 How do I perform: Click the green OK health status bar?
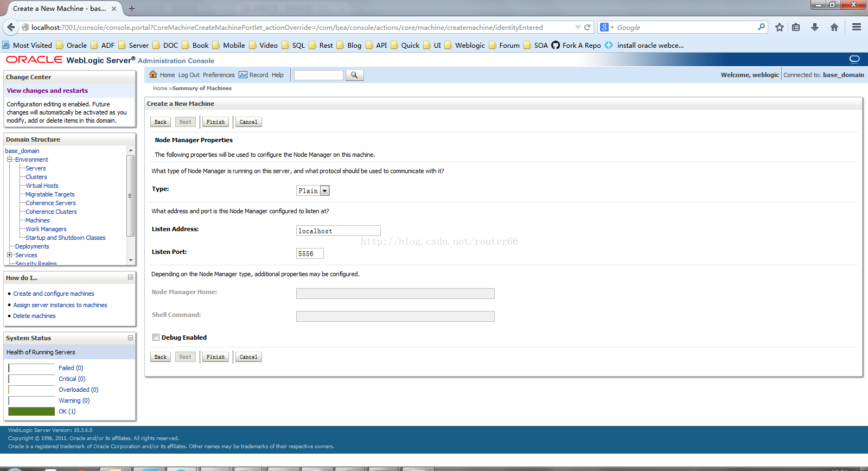point(32,411)
